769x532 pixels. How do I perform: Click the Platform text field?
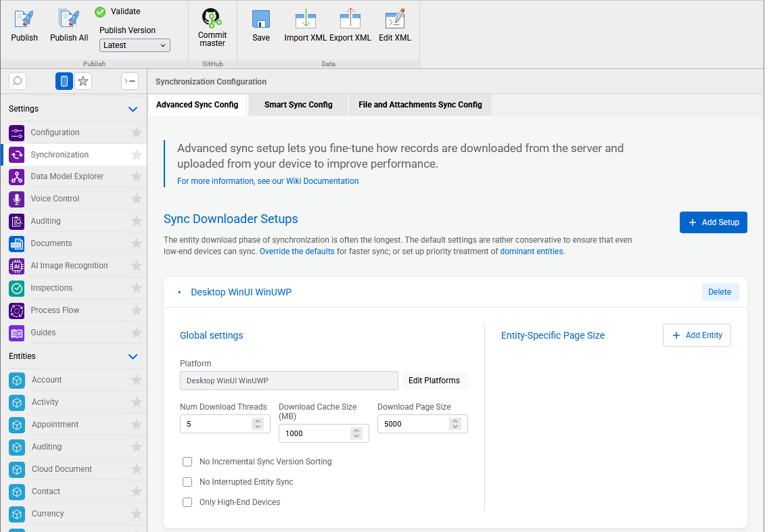[289, 381]
